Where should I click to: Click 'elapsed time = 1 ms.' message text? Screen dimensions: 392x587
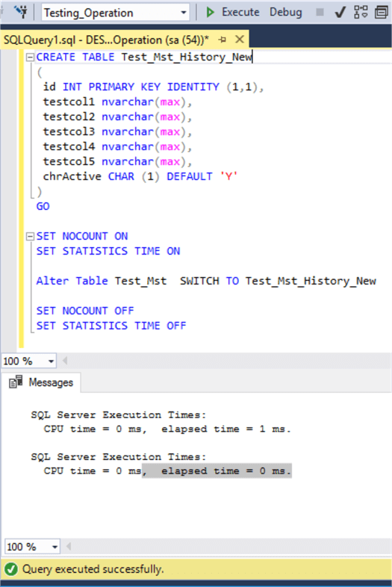tap(226, 429)
